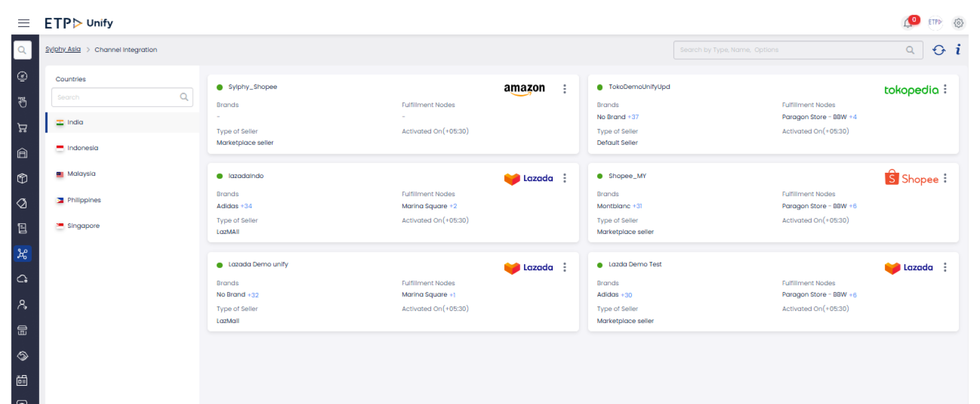Click the sidebar search icon
Screen dimensions: 980x404
pos(22,50)
